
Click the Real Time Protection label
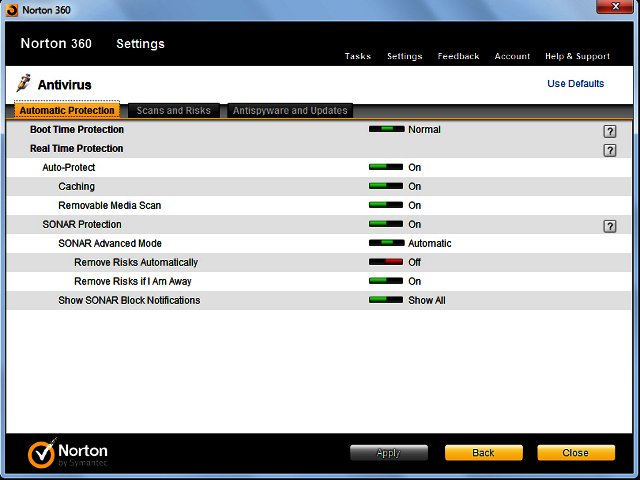tap(76, 148)
